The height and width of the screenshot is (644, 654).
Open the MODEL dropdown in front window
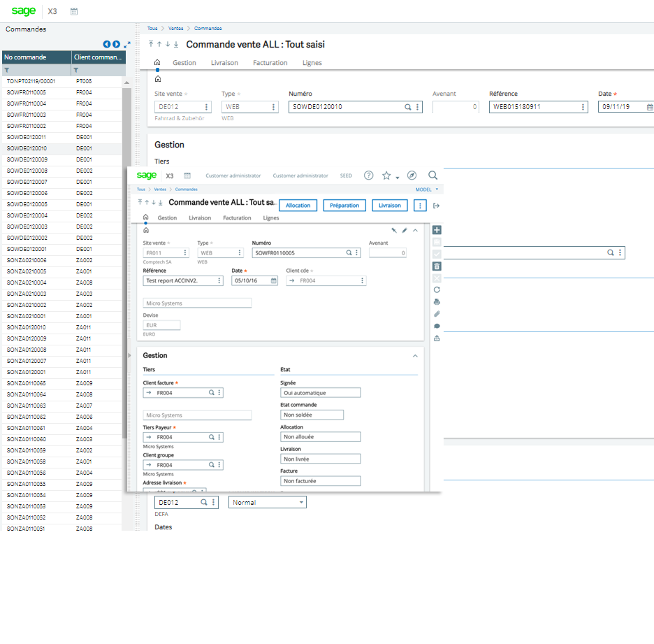(427, 189)
